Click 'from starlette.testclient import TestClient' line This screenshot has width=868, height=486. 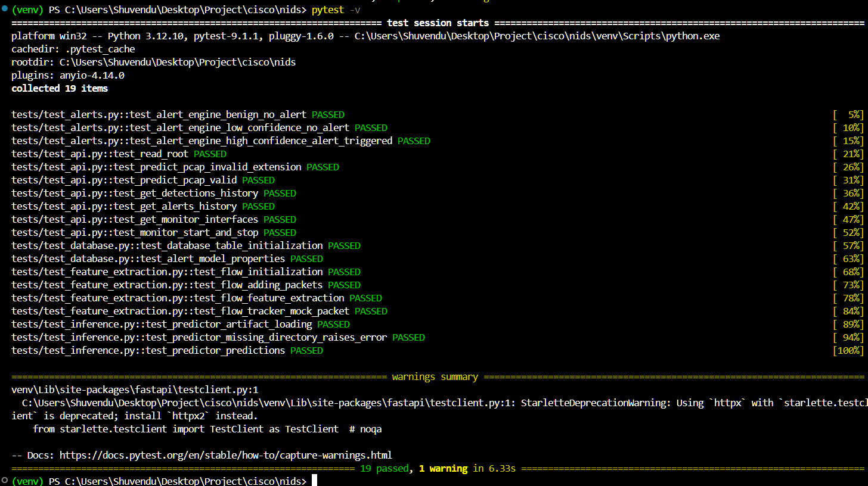point(207,429)
